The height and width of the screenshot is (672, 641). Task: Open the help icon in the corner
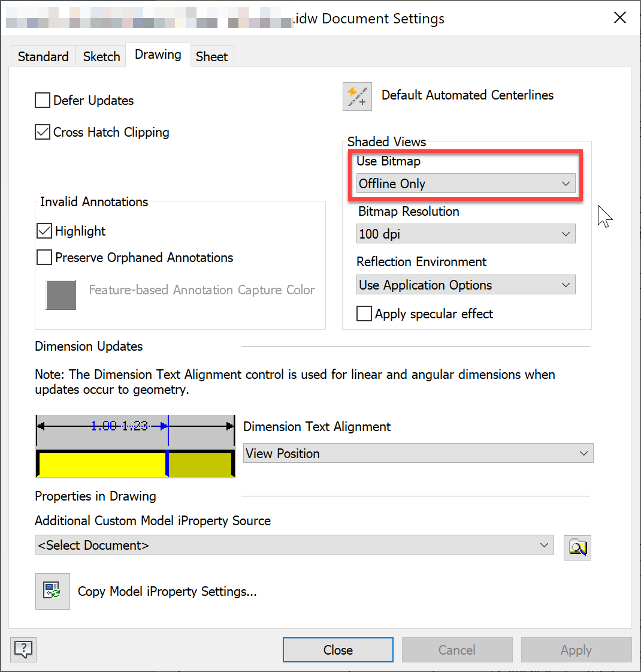coord(23,649)
